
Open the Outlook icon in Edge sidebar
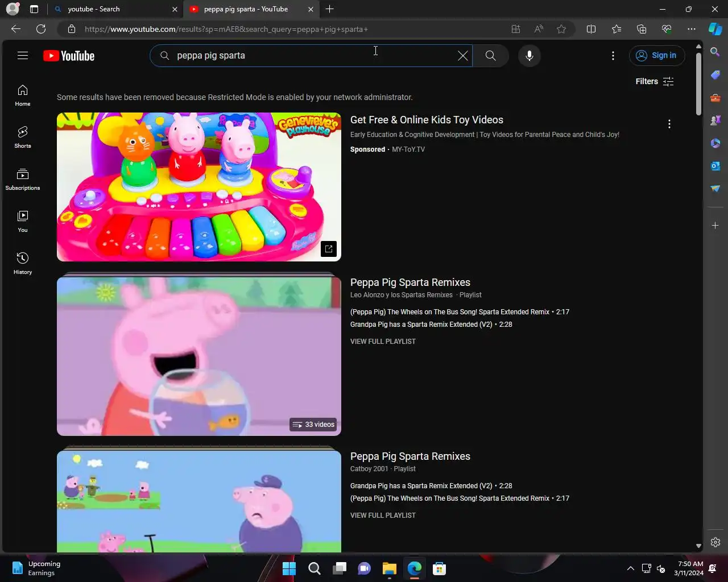coord(715,166)
